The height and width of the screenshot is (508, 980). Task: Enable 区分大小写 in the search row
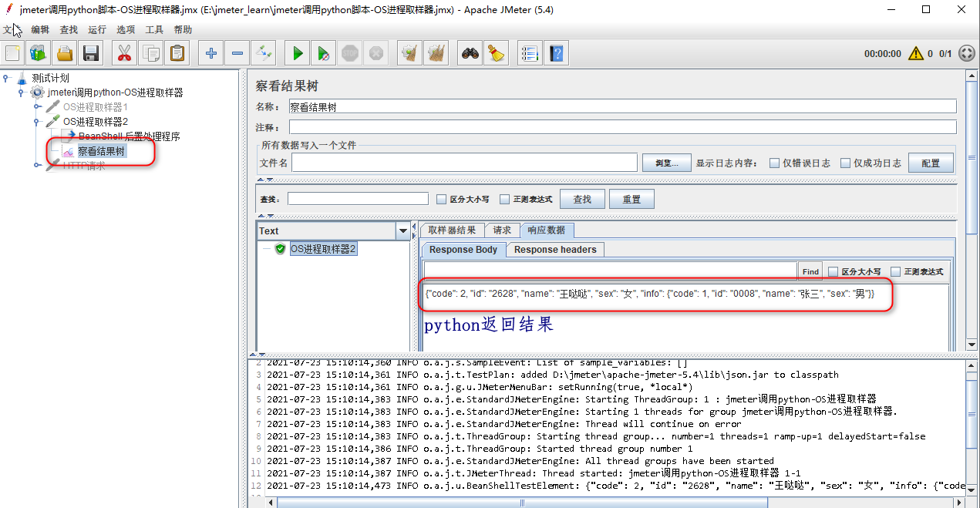point(440,198)
